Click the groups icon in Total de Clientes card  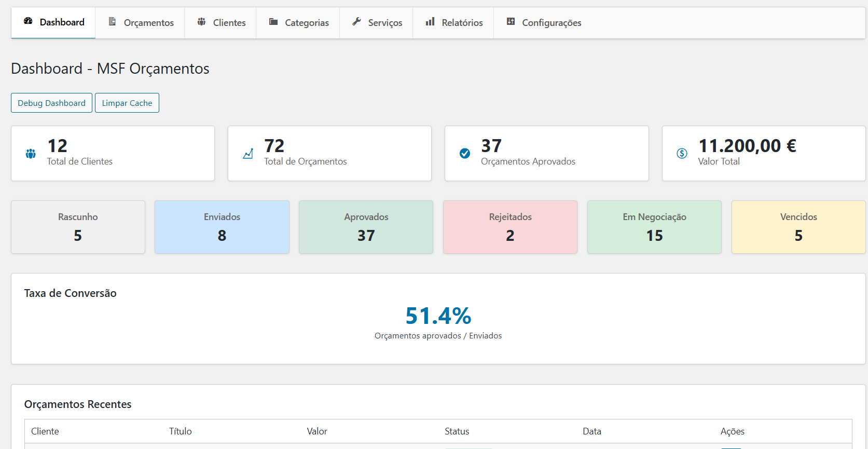coord(31,154)
